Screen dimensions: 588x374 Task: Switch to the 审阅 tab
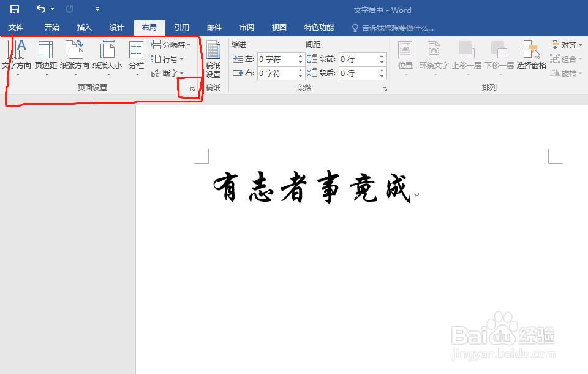pyautogui.click(x=247, y=28)
